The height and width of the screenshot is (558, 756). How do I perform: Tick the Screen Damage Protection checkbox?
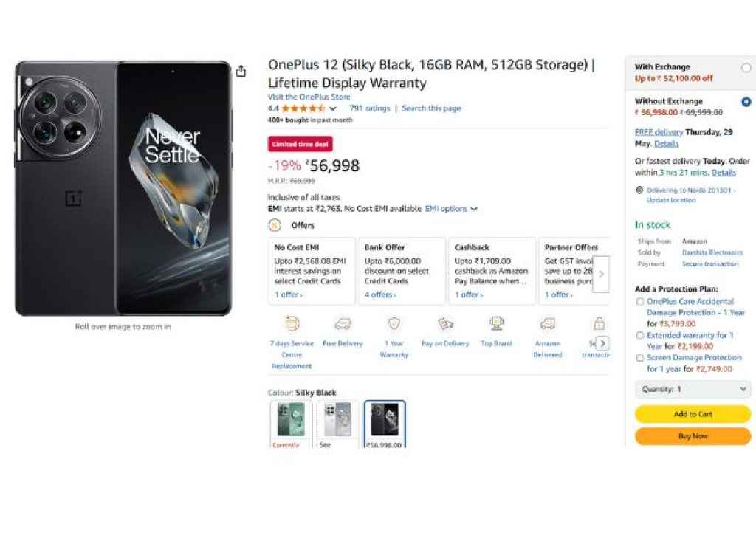640,358
